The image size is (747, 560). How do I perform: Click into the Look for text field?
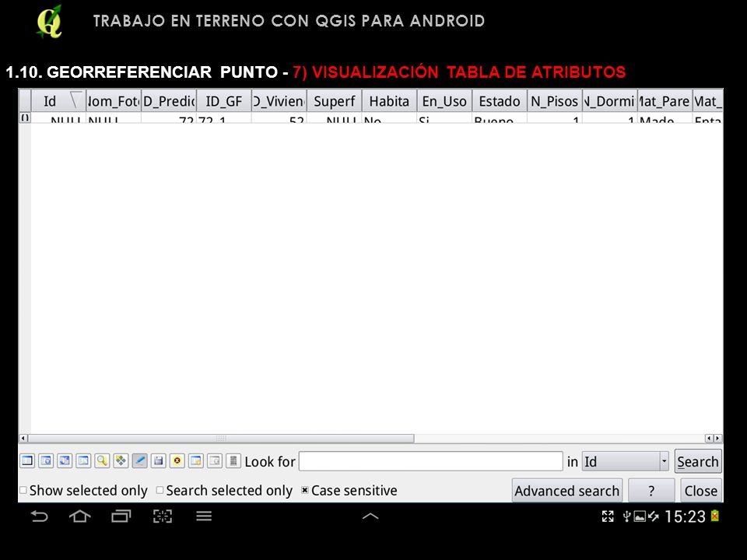(x=430, y=461)
